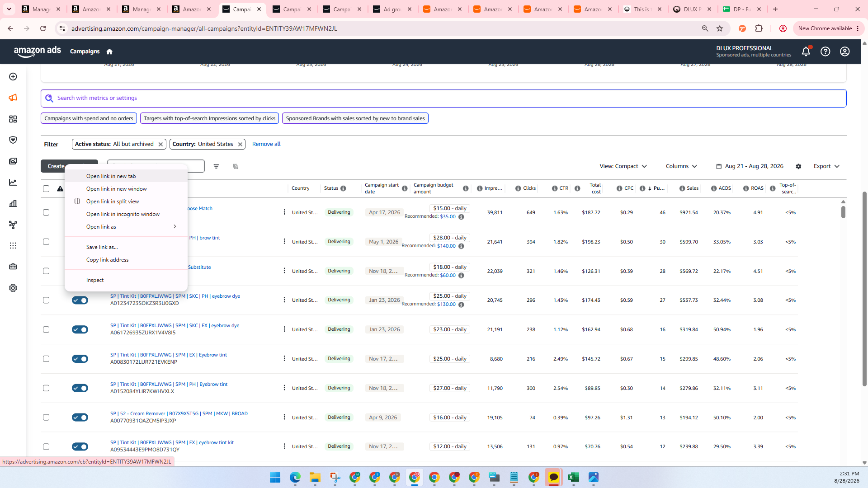Open the megaphone Campaigns icon in sidebar

13,98
